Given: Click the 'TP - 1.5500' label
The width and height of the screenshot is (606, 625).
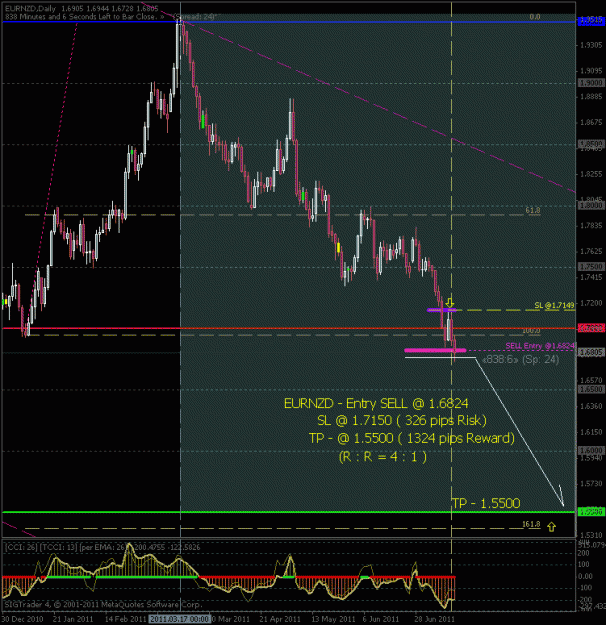Looking at the screenshot, I should point(486,503).
